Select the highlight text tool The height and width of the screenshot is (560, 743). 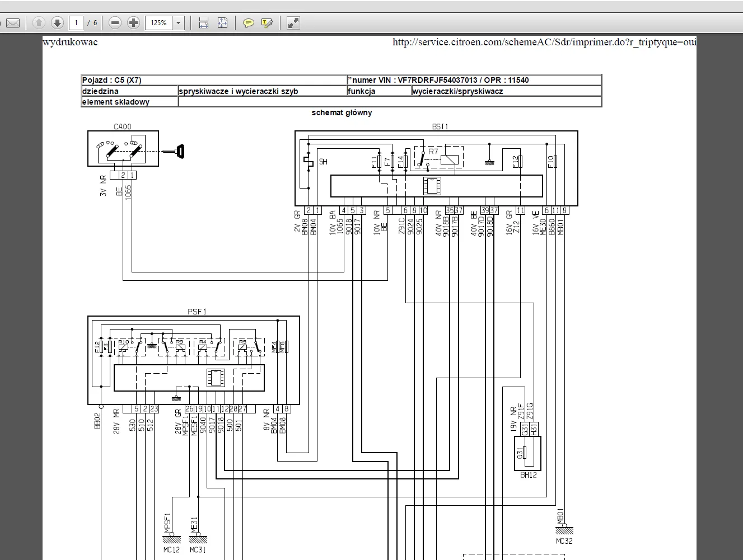(267, 23)
